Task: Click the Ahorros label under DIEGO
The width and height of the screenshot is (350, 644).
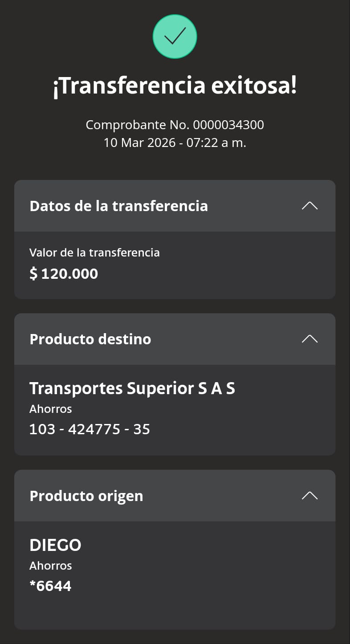Action: [51, 566]
